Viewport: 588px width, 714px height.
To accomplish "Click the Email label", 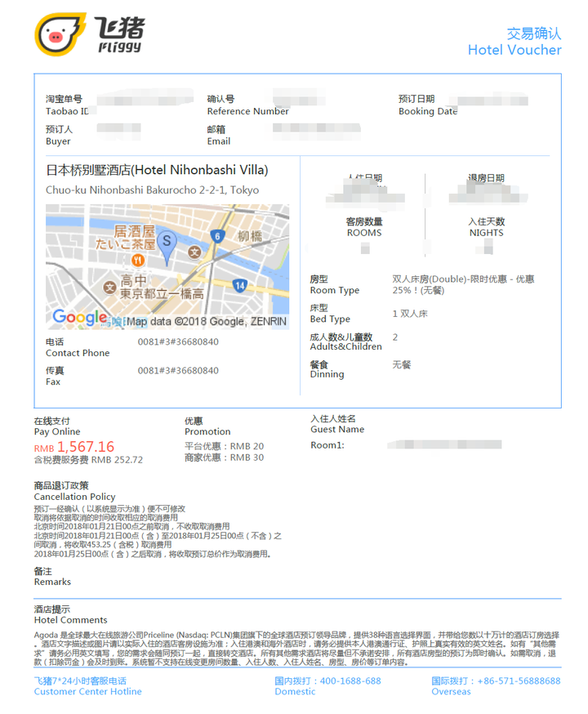I will point(218,141).
